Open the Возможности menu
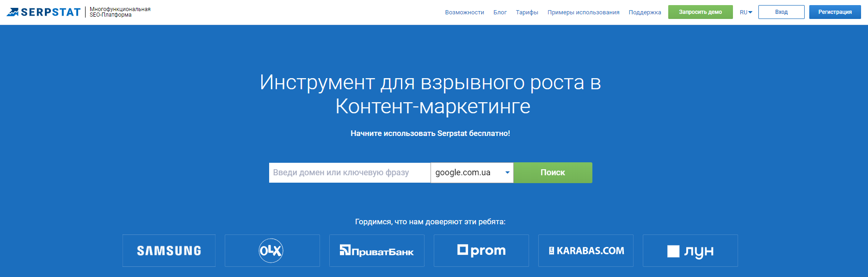The height and width of the screenshot is (277, 868). (x=464, y=12)
